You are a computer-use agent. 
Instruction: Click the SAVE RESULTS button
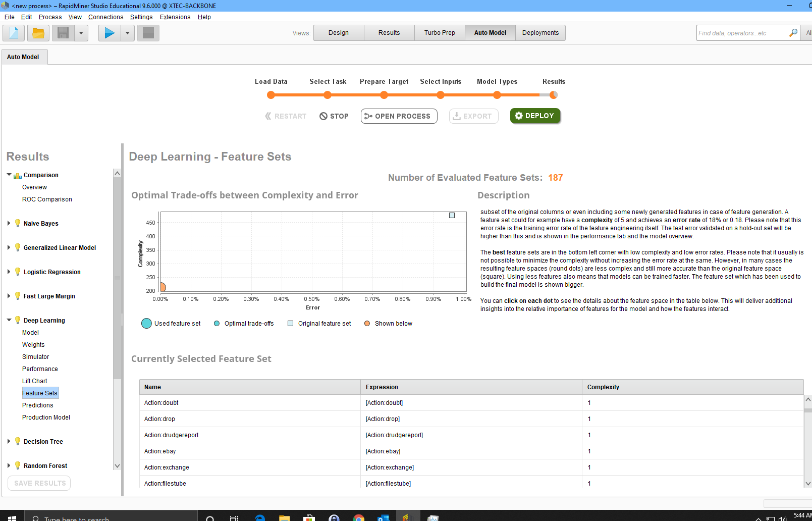pos(39,483)
